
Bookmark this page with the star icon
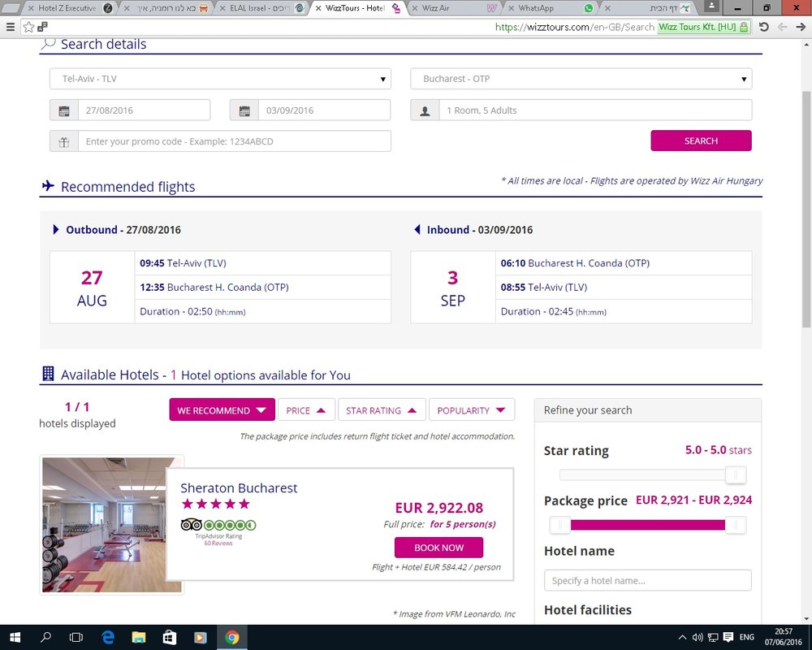coord(29,27)
